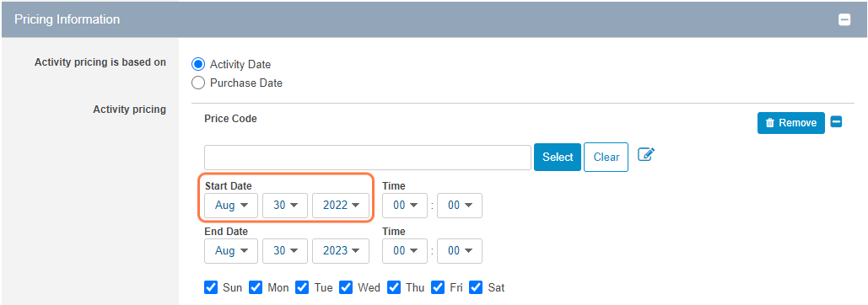Click the Clear button
This screenshot has width=868, height=305.
tap(607, 157)
